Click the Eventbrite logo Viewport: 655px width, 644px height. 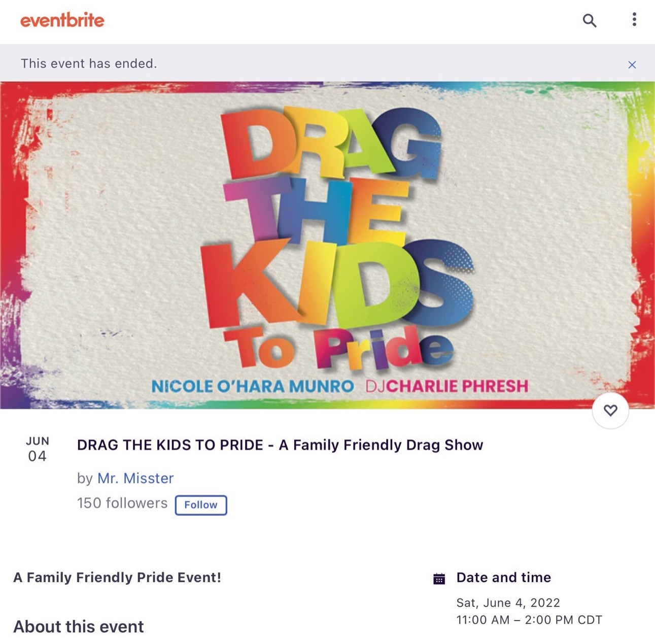(62, 20)
